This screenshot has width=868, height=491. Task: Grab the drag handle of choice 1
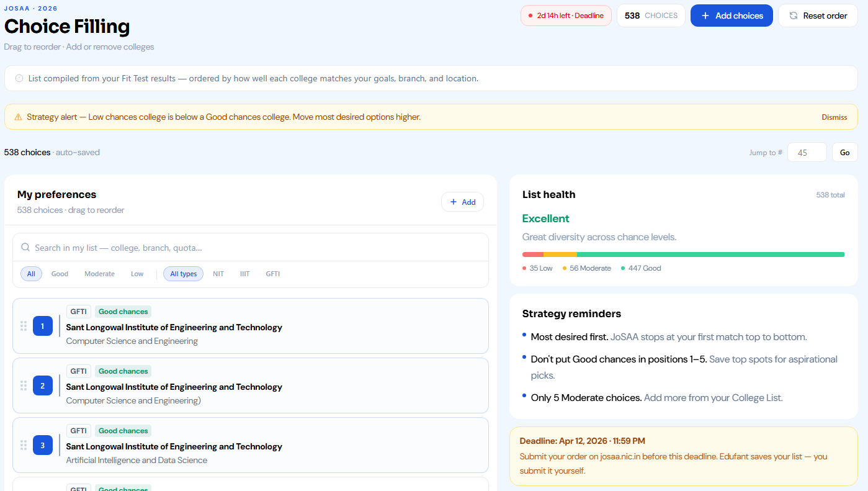tap(24, 326)
